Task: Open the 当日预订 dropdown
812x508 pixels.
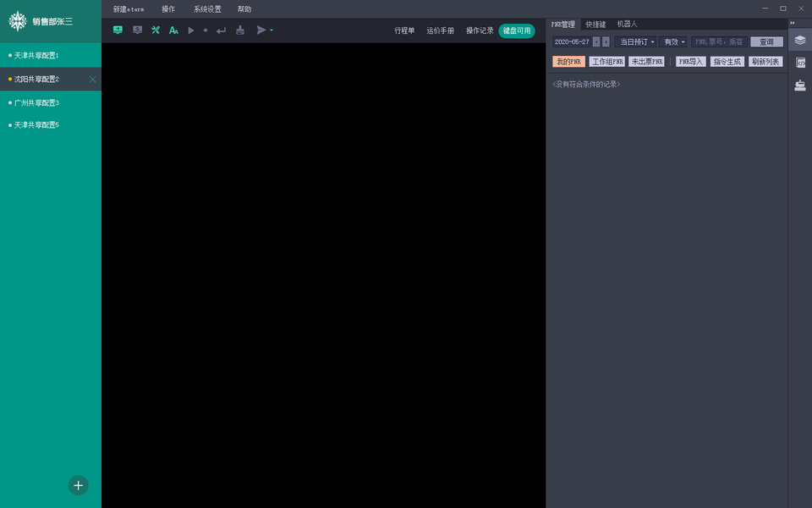Action: click(x=636, y=41)
